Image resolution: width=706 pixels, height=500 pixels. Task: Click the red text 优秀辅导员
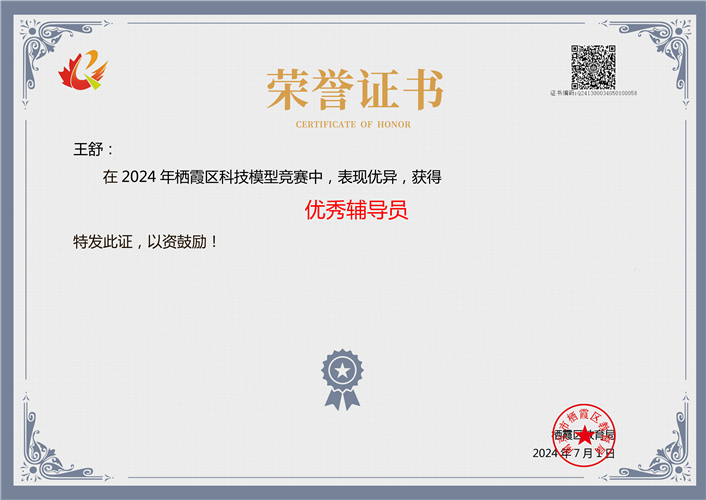pyautogui.click(x=356, y=210)
